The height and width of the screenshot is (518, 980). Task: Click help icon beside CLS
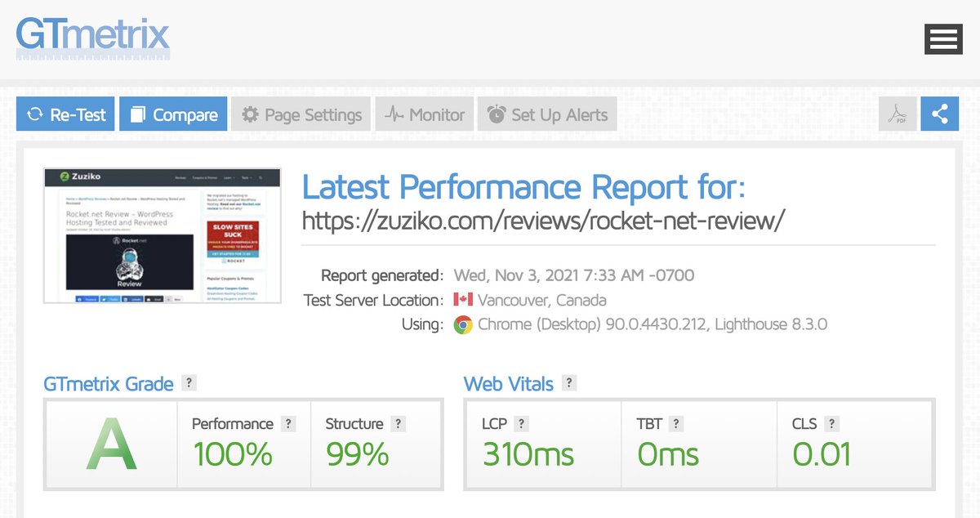[x=831, y=424]
